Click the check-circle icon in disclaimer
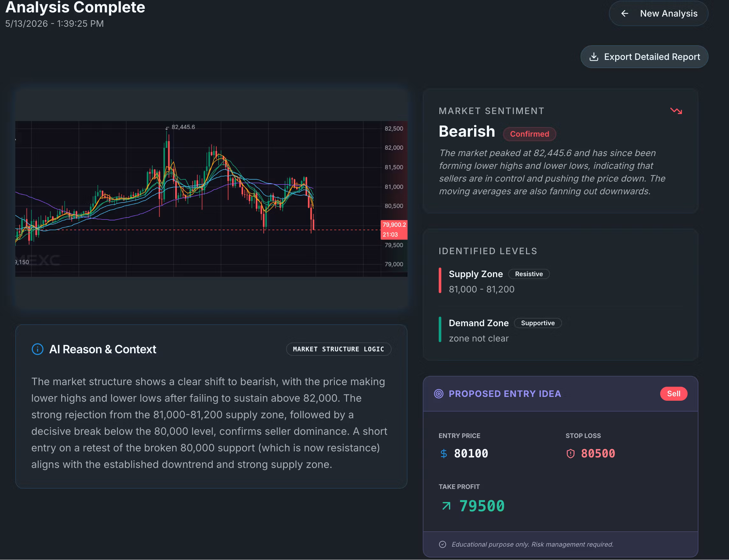Image resolution: width=729 pixels, height=560 pixels. [x=442, y=544]
